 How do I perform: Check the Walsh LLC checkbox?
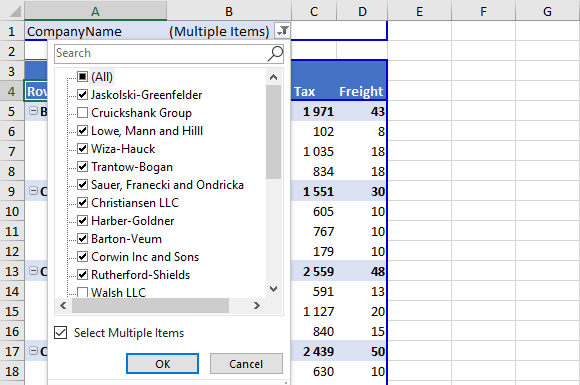point(82,293)
